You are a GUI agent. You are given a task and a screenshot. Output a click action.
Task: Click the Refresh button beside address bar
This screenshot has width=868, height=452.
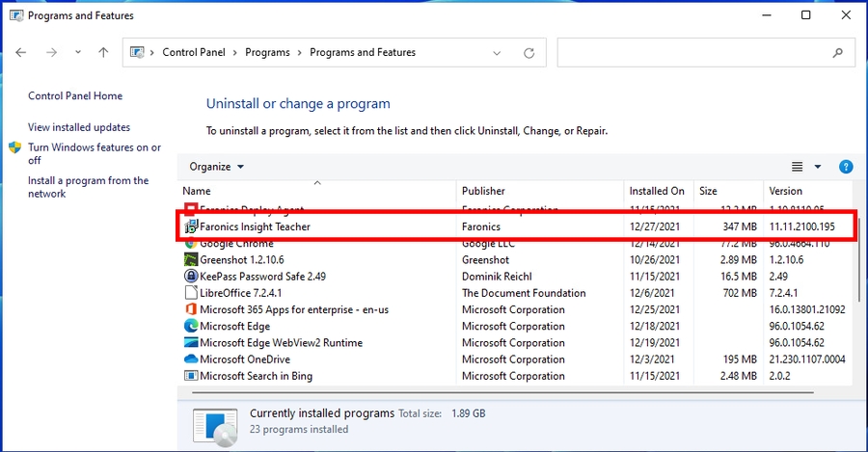pos(529,53)
